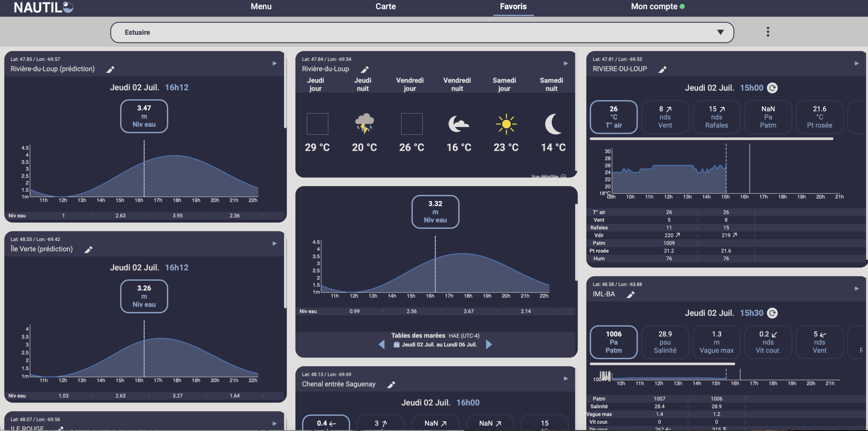Refresh the IML-BA 15h30 reading
This screenshot has width=868, height=431.
[x=772, y=313]
